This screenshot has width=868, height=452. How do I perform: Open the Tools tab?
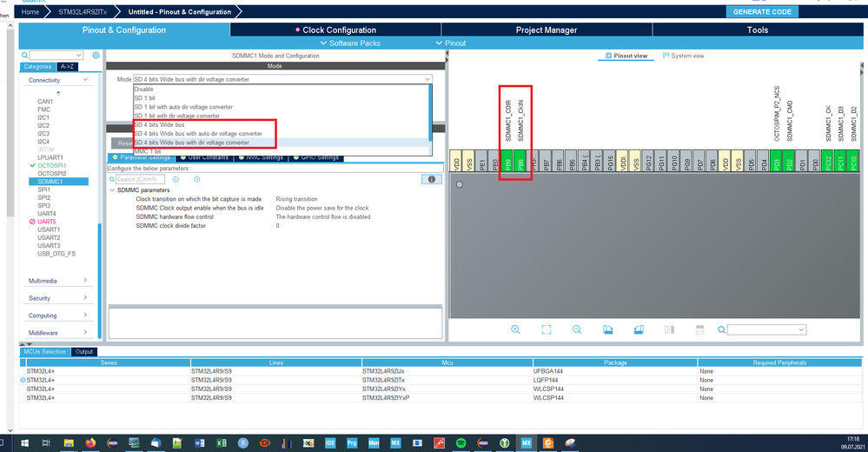pos(758,30)
